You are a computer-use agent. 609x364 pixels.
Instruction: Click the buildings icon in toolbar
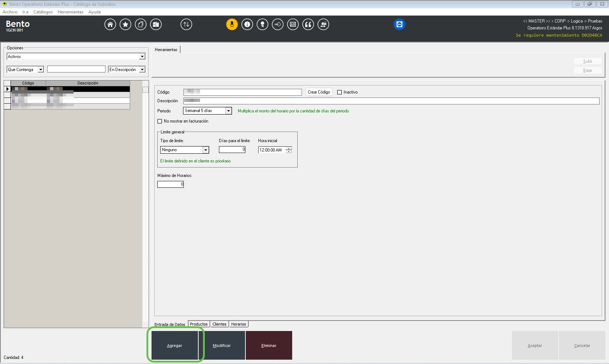click(x=156, y=24)
